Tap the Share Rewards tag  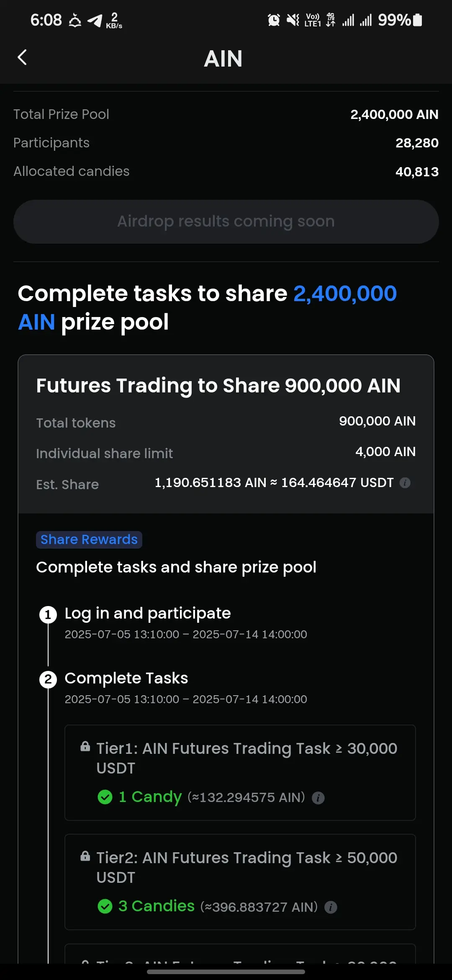coord(89,540)
